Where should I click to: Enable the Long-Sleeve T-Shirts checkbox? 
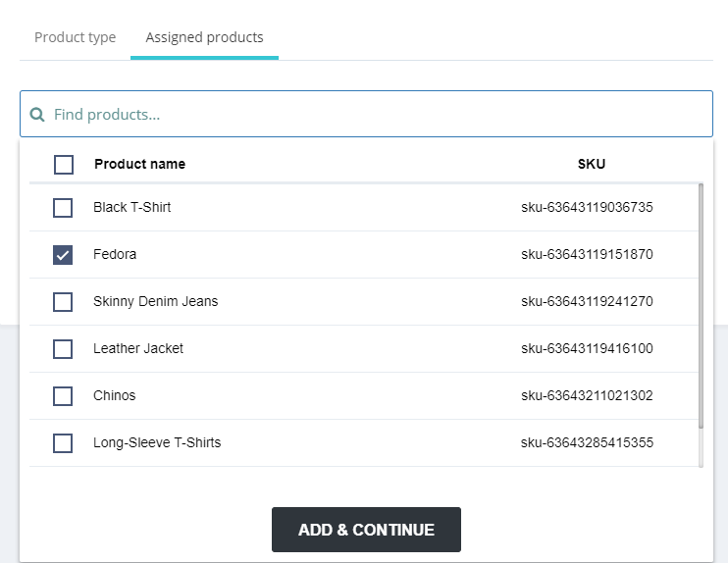tap(63, 443)
